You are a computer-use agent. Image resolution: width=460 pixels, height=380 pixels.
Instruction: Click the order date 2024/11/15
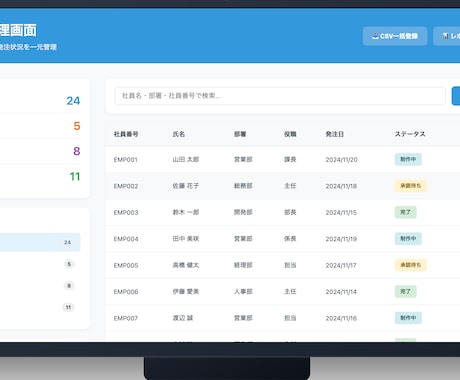(341, 212)
